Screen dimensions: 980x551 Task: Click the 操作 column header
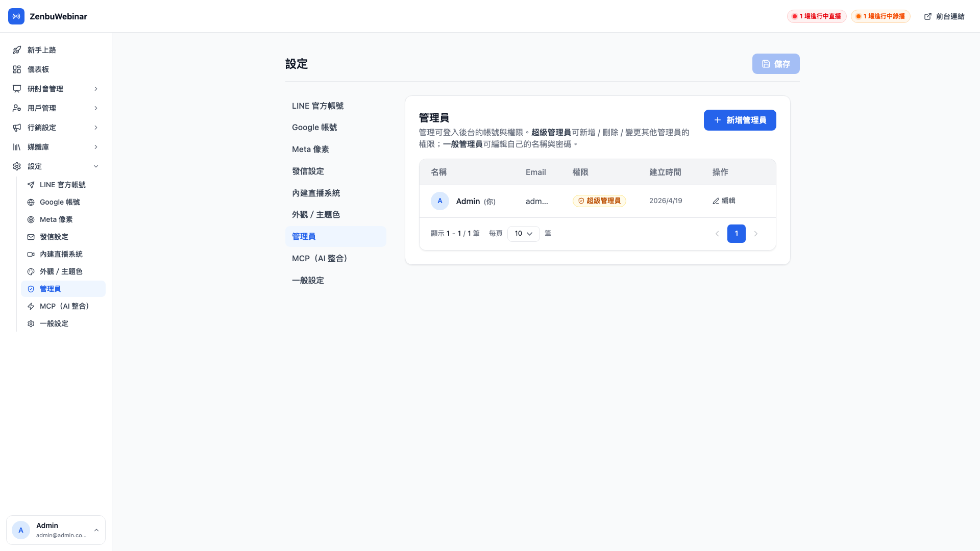tap(720, 172)
